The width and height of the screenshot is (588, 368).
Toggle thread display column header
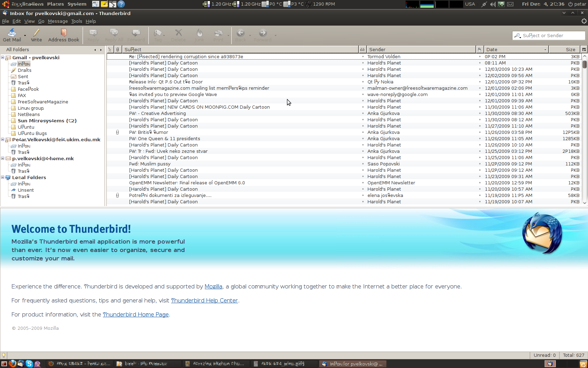coord(110,49)
